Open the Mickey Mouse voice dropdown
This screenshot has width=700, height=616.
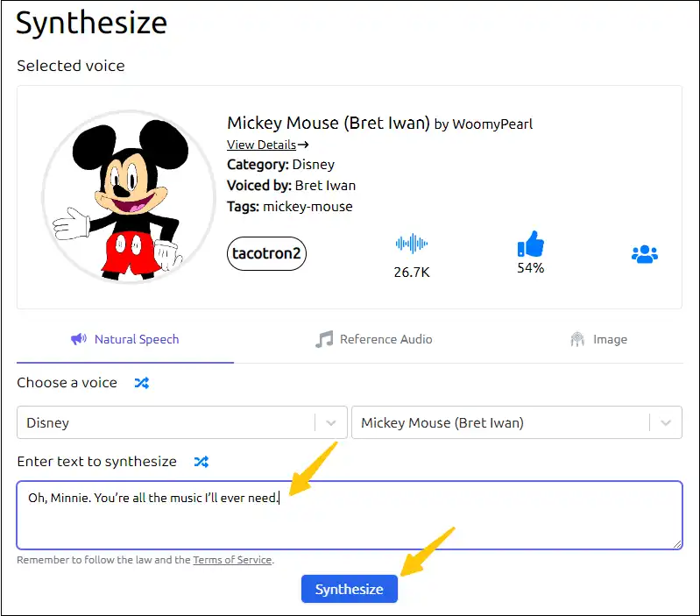517,422
